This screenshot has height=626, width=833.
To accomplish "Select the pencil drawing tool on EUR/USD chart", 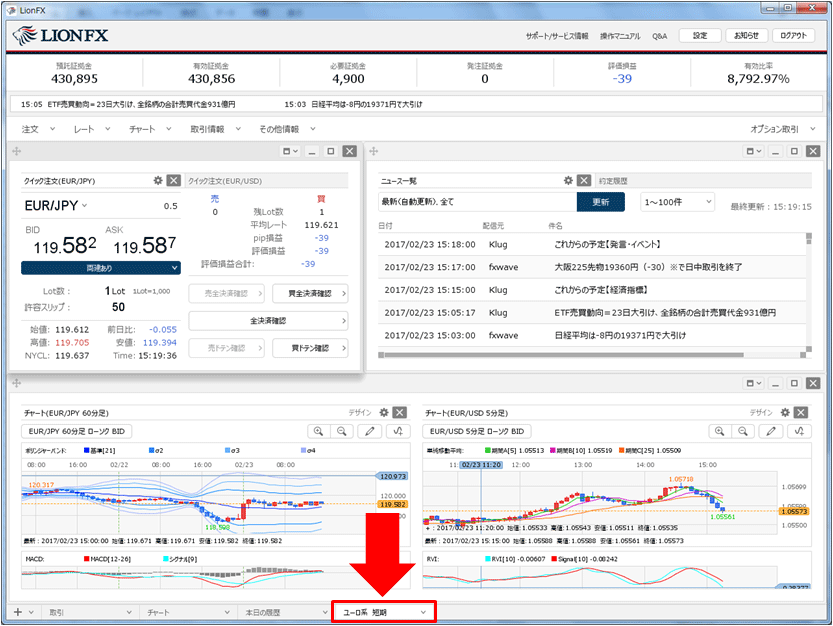I will (771, 431).
